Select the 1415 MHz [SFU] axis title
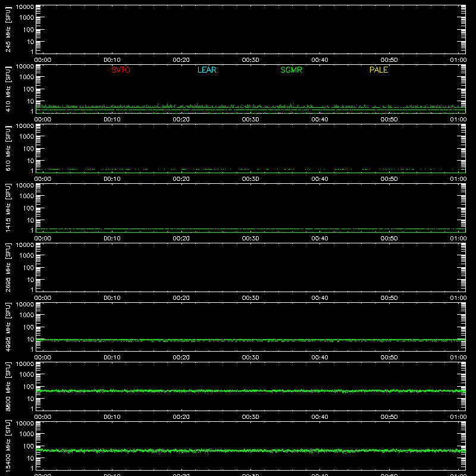Screen dimensions: 476x476 point(8,208)
